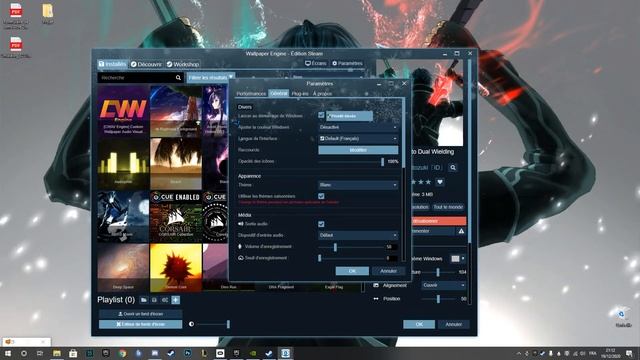Switch to the Performances tab
This screenshot has height=360, width=640.
click(251, 93)
